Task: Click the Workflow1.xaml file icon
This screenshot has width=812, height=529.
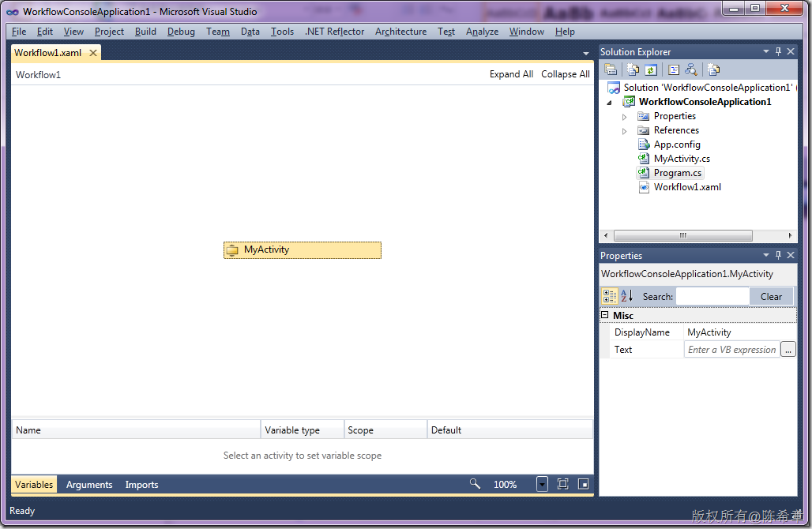Action: tap(644, 187)
